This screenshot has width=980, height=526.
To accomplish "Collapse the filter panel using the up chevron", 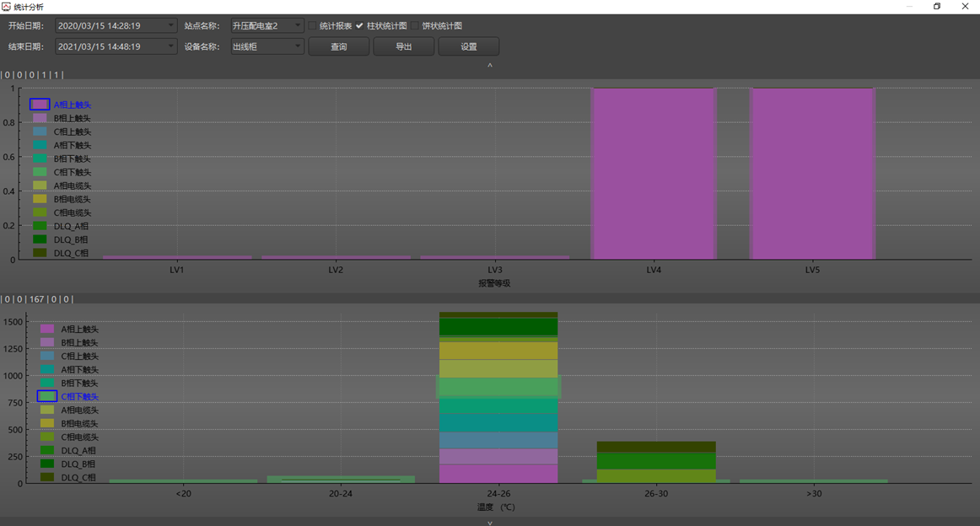I will [490, 65].
